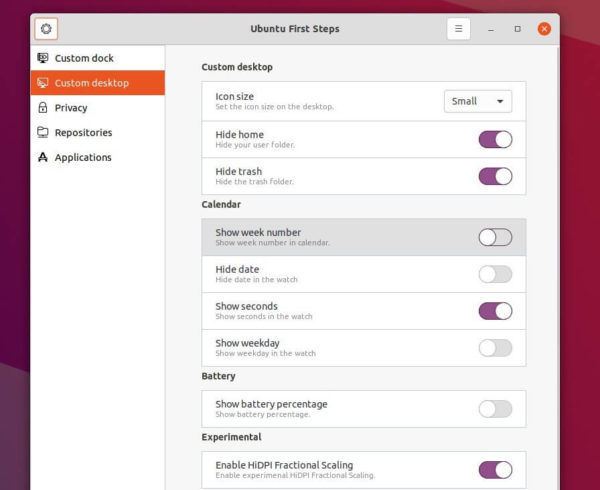
Task: Click the 'Icon size' label text
Action: pos(235,96)
